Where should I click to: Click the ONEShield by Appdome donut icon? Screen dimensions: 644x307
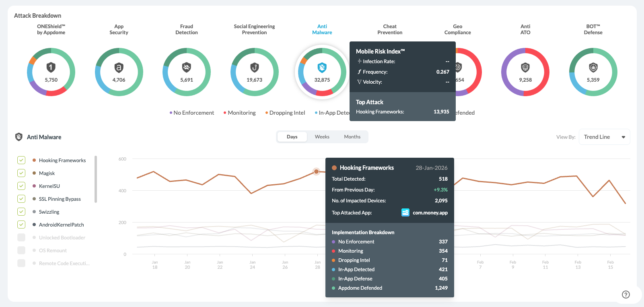pyautogui.click(x=51, y=67)
